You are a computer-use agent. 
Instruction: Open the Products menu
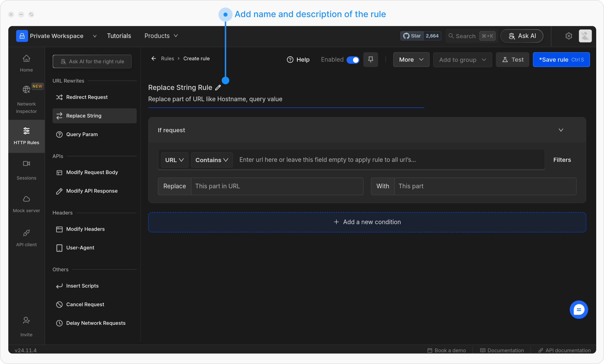(161, 36)
